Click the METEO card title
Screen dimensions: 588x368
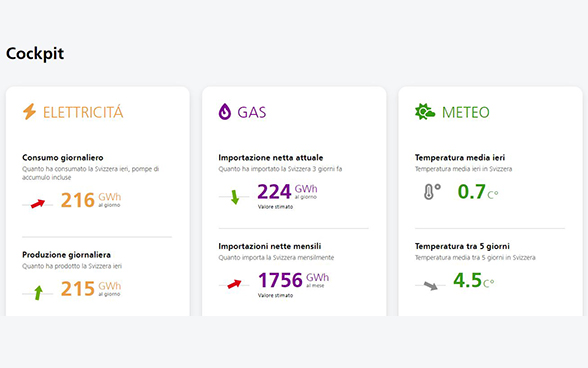pyautogui.click(x=465, y=112)
